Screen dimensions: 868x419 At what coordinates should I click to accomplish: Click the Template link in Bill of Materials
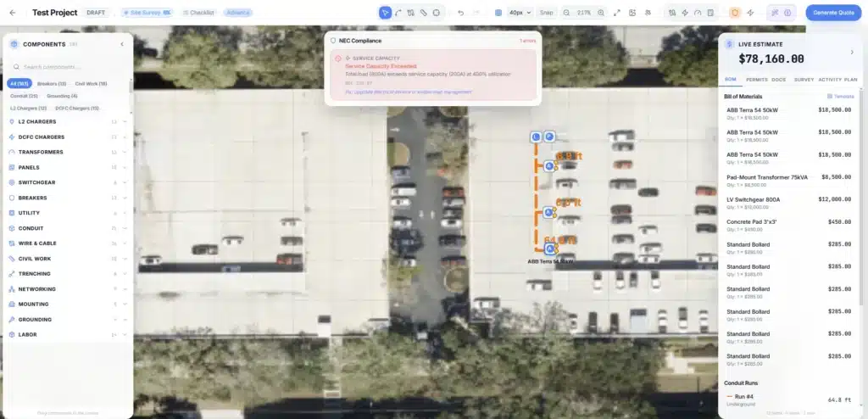841,97
